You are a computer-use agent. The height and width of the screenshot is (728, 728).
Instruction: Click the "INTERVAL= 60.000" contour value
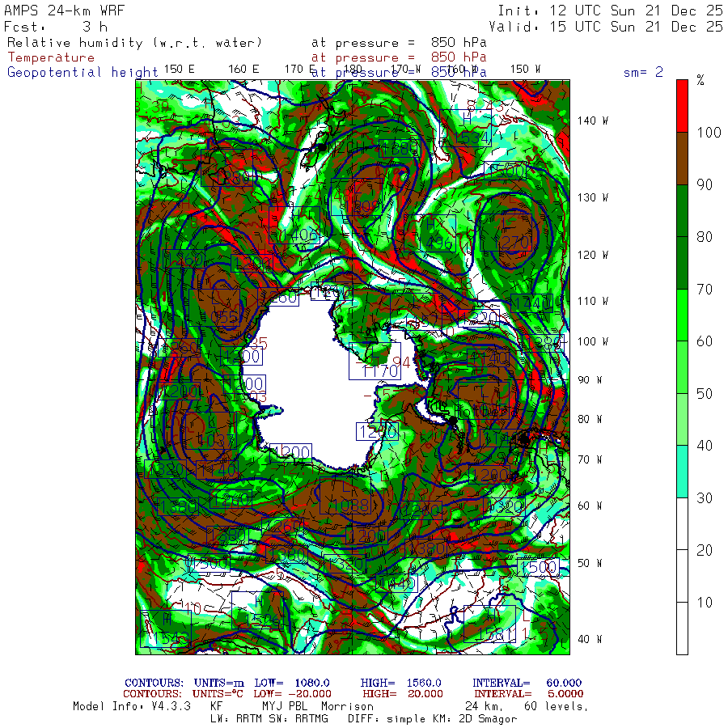pyautogui.click(x=527, y=683)
